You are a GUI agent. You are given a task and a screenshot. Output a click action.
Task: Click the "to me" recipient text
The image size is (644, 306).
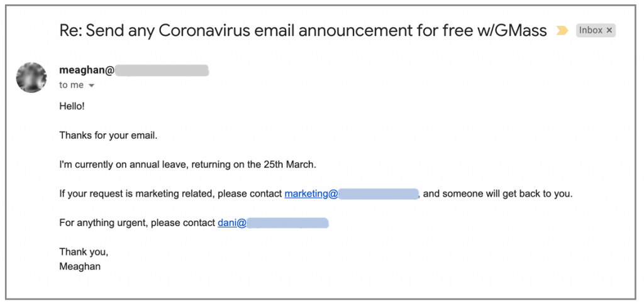click(71, 85)
